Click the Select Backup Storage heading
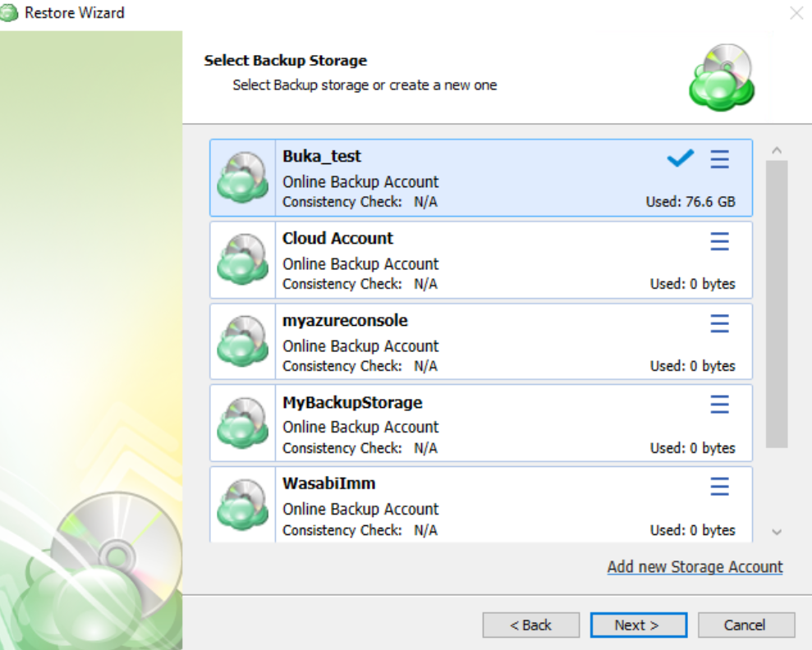This screenshot has width=812, height=650. coord(286,61)
